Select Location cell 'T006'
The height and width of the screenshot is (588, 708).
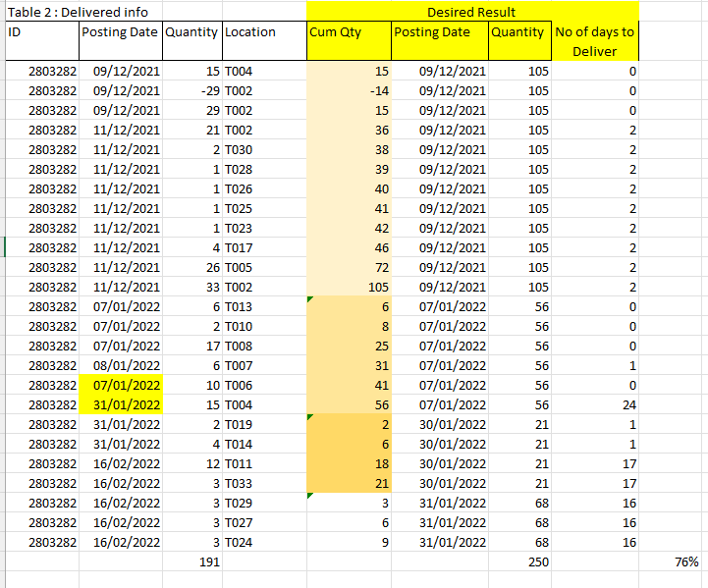click(x=264, y=385)
